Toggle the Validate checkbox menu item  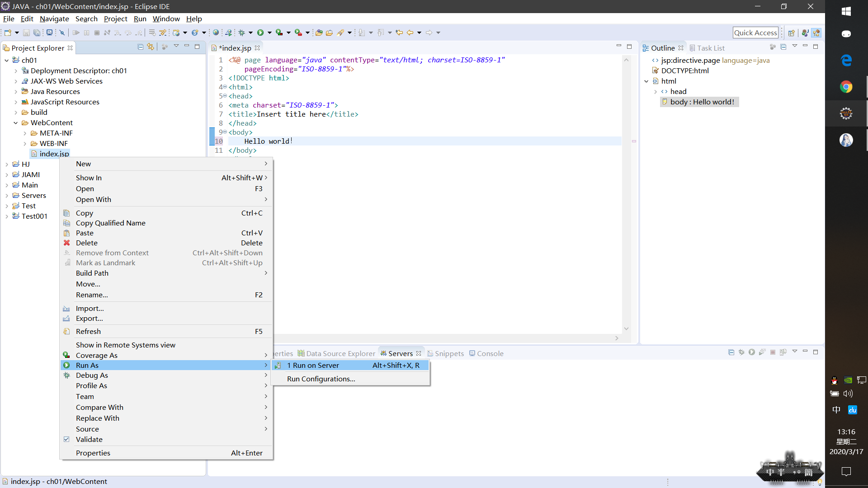89,439
